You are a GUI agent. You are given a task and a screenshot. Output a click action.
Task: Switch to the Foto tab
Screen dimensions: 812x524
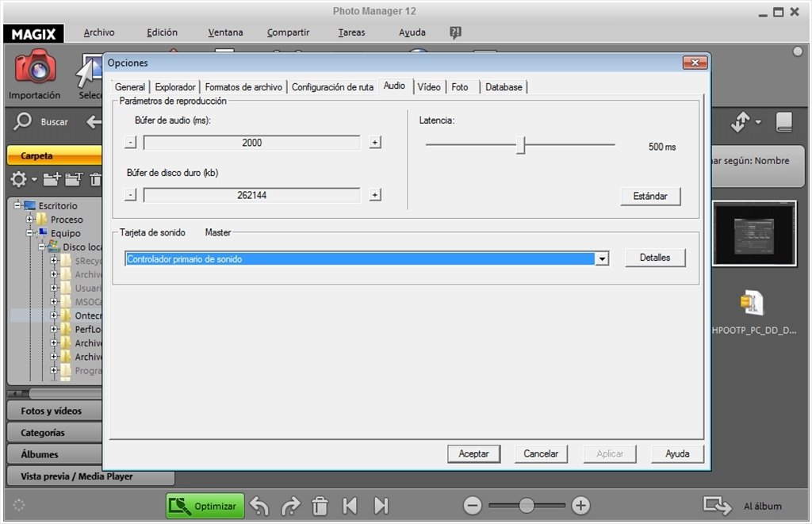pos(460,87)
